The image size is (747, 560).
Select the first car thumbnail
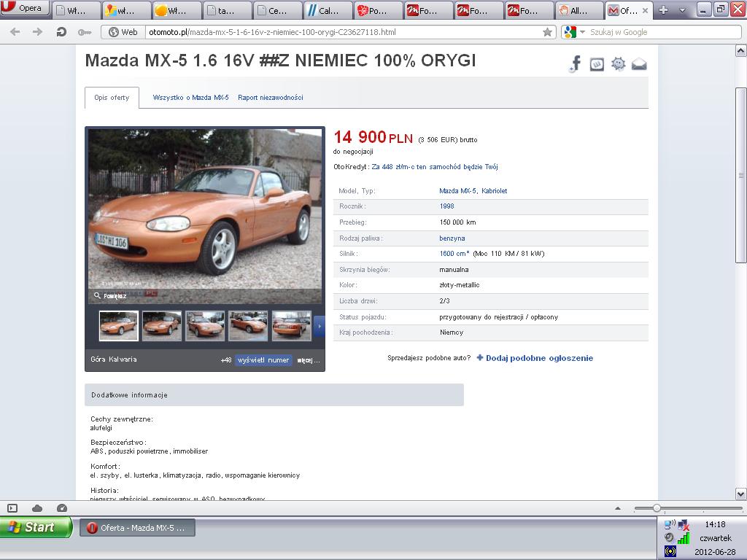[x=119, y=326]
